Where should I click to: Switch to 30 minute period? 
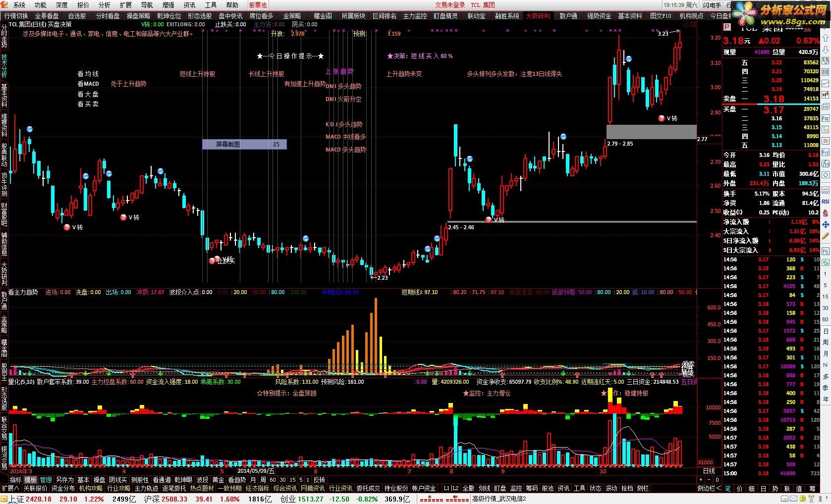pyautogui.click(x=283, y=480)
